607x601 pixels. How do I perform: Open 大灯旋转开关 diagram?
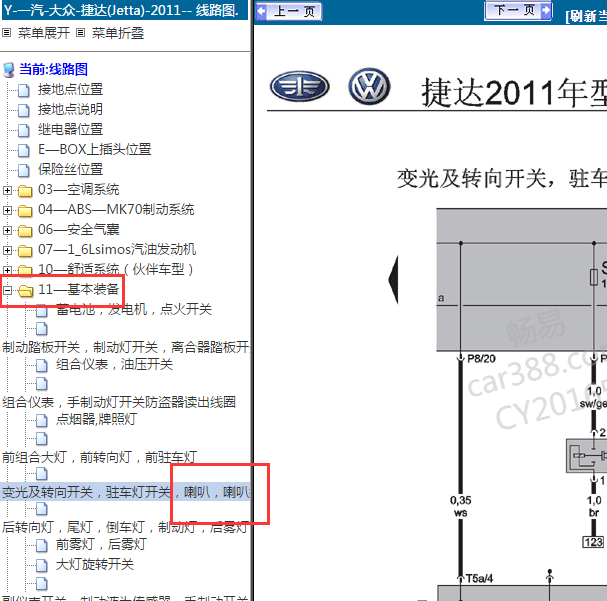coord(95,564)
